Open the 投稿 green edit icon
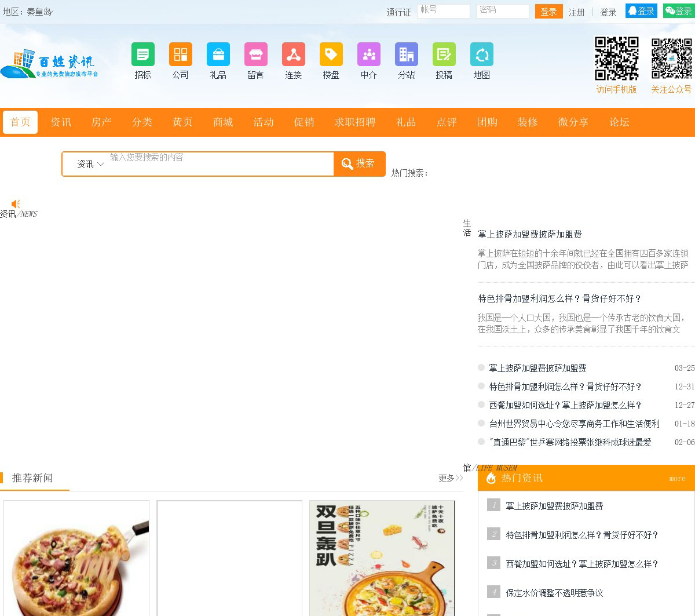 pyautogui.click(x=444, y=54)
